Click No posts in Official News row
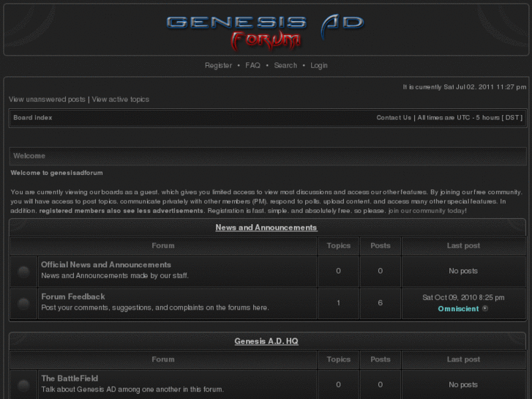Screen dimensions: 532x399 click(x=463, y=271)
